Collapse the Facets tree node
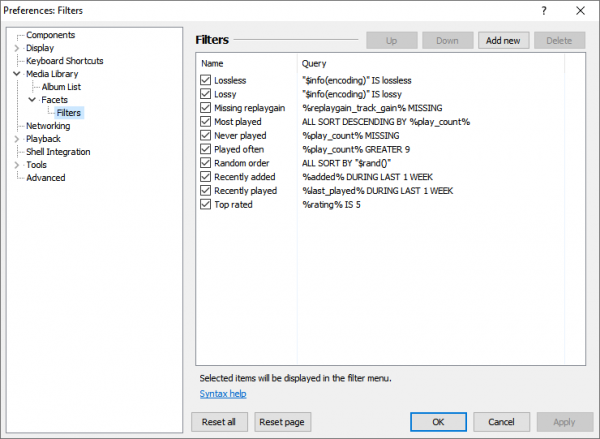Screen dimensions: 600x439 [32, 100]
